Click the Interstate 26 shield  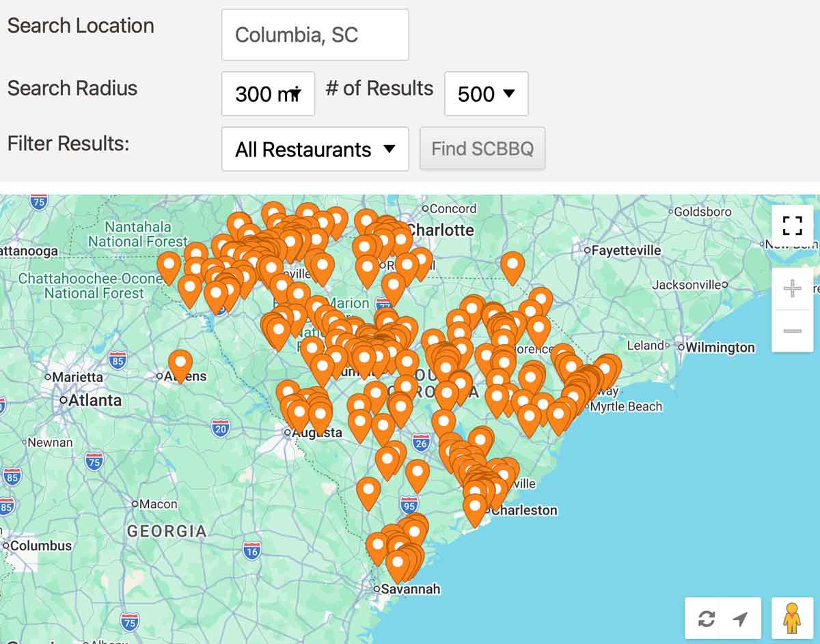click(x=421, y=443)
